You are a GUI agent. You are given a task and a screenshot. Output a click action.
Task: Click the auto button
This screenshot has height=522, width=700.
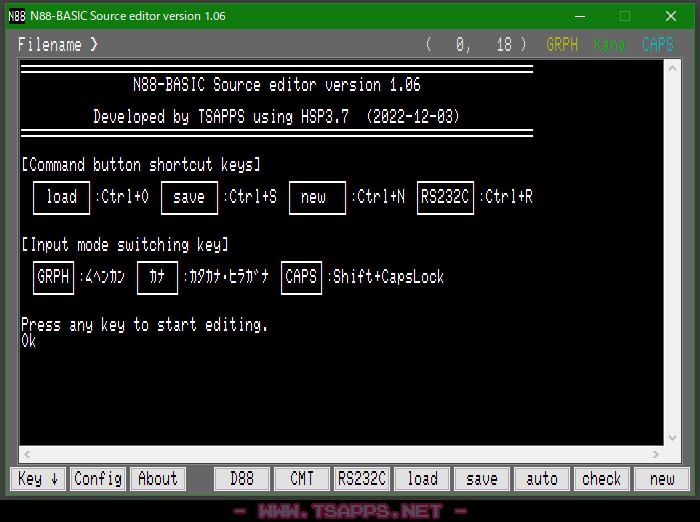click(542, 479)
